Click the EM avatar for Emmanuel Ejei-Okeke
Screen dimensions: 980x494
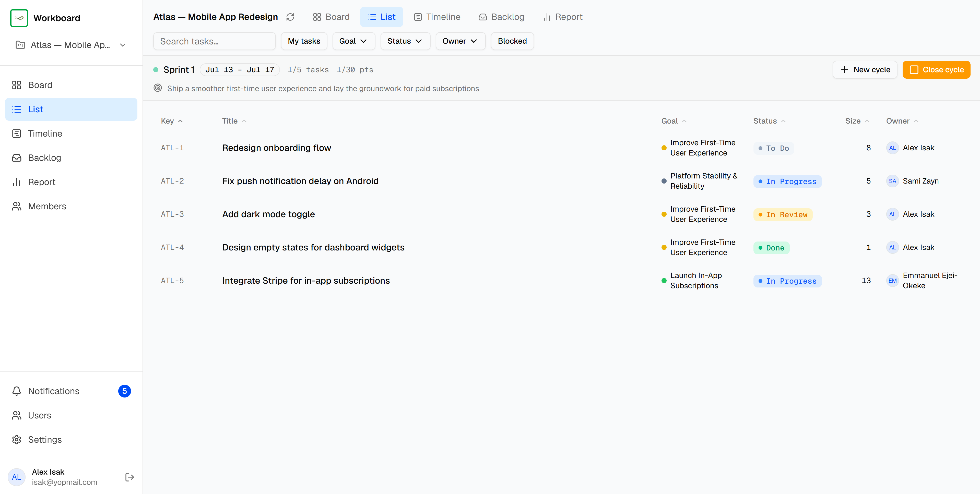[x=892, y=281]
